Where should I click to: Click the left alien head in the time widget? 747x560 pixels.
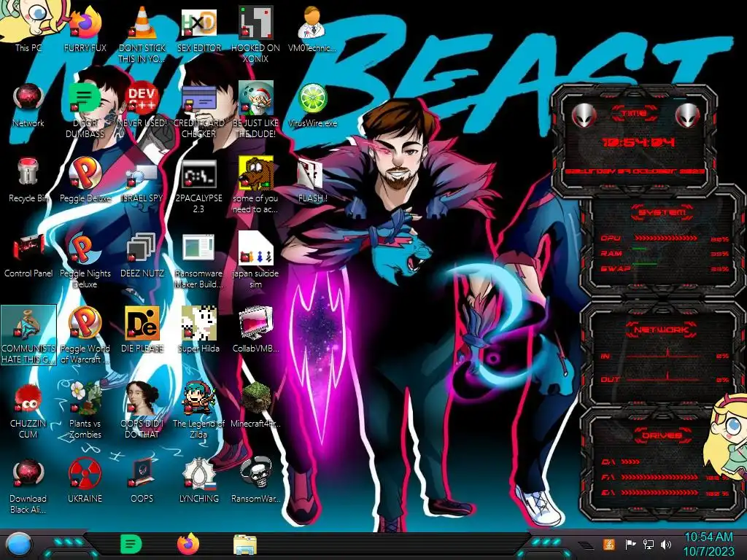point(584,114)
